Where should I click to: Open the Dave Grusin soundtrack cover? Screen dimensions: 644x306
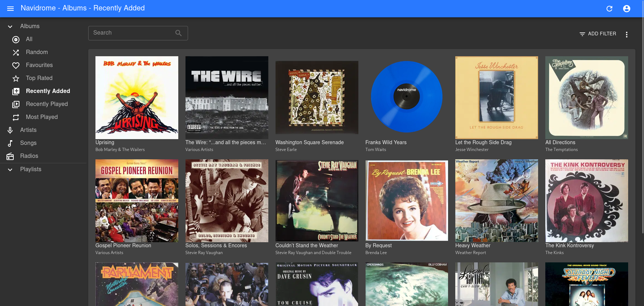pos(317,284)
